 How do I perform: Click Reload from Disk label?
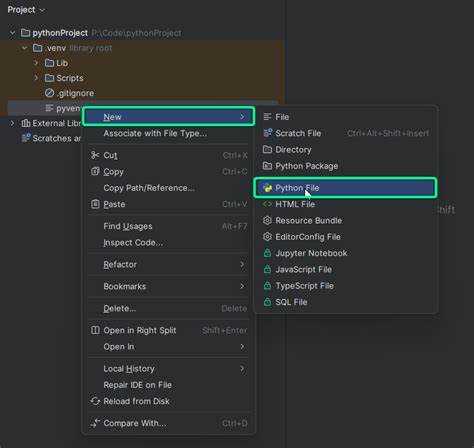137,401
